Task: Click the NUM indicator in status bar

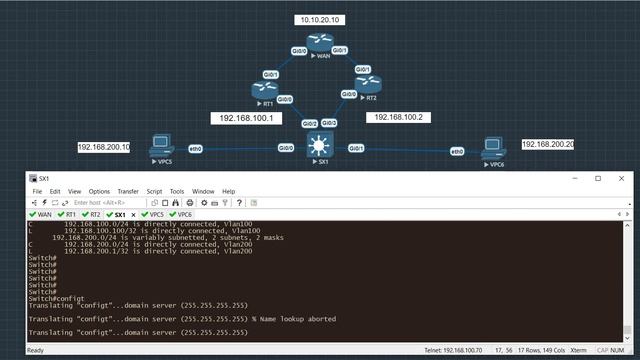Action: (x=617, y=350)
